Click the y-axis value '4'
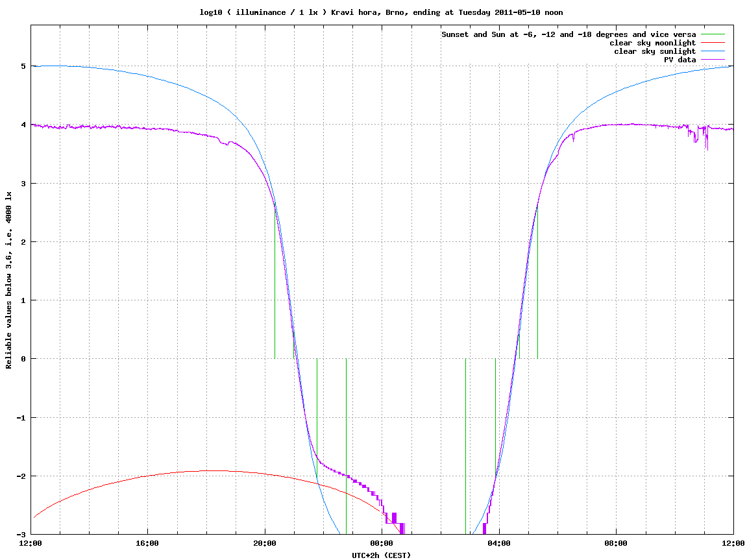747x560 pixels. (23, 125)
